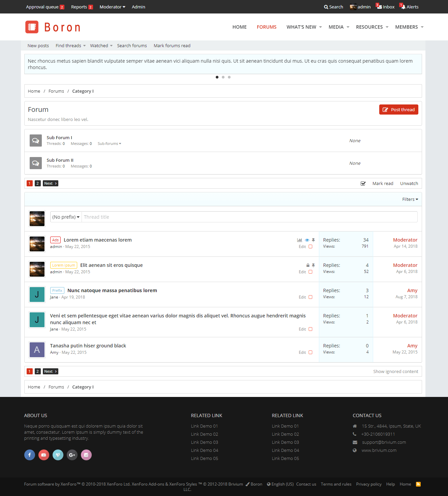The image size is (448, 496).
Task: Open the WHAT'S NEW navigation tab
Action: pyautogui.click(x=301, y=27)
